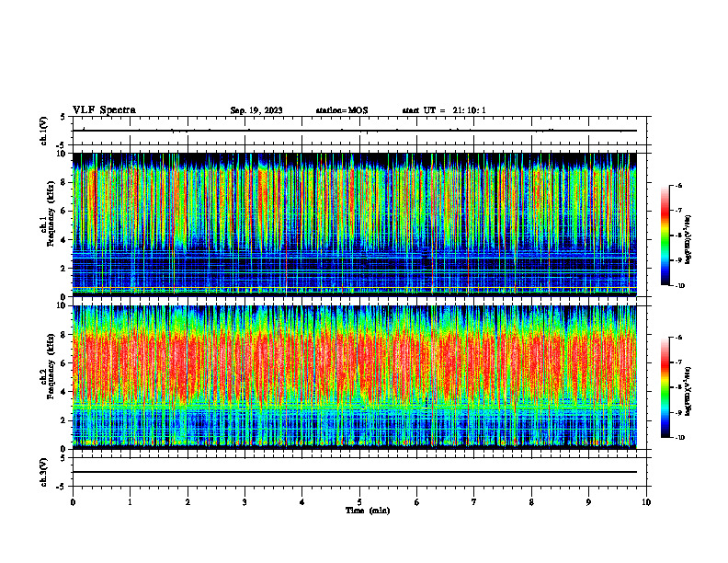
Task: Click the ch.3 voltage waveform strip
Action: (359, 472)
